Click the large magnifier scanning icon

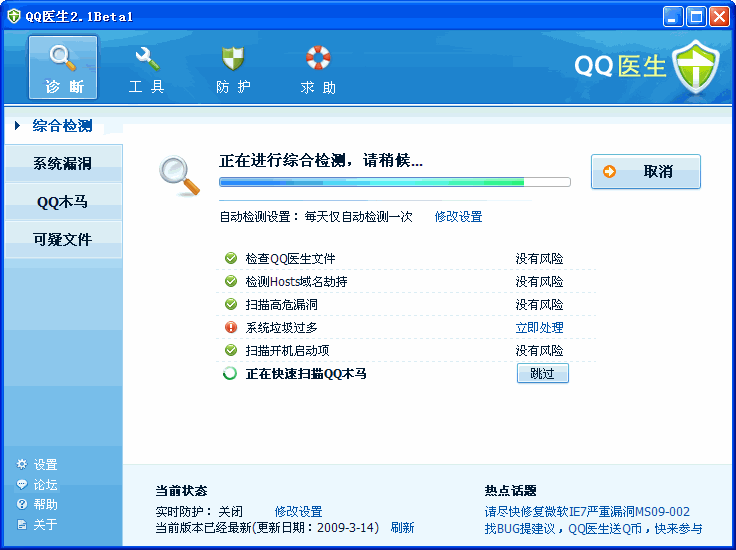pyautogui.click(x=179, y=176)
